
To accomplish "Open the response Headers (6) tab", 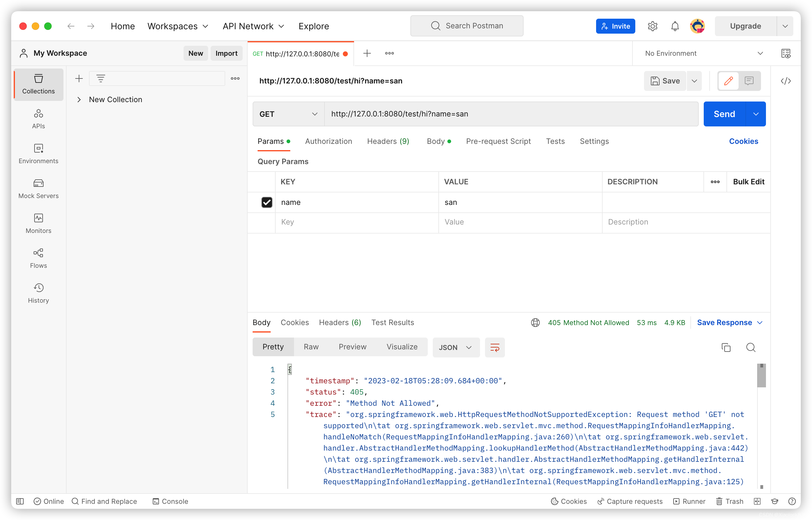I will coord(340,322).
